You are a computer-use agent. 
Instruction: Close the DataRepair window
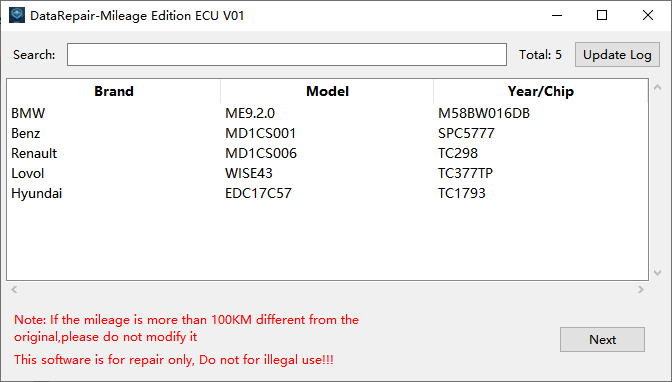coord(648,15)
